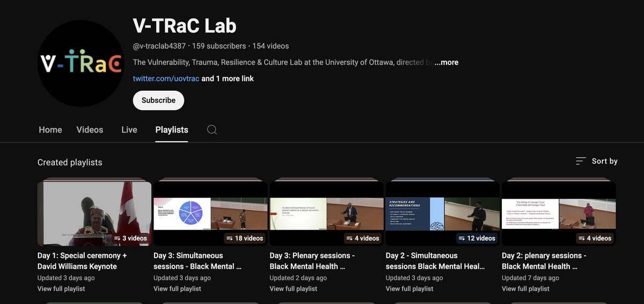Open Day 2 plenary sessions playlist thumbnail
This screenshot has height=304, width=644.
pyautogui.click(x=559, y=213)
